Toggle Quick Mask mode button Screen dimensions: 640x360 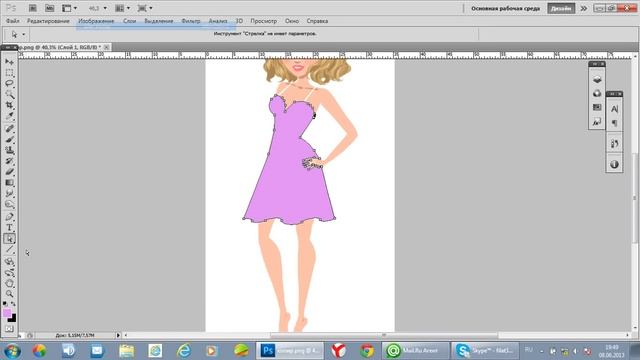click(x=9, y=329)
